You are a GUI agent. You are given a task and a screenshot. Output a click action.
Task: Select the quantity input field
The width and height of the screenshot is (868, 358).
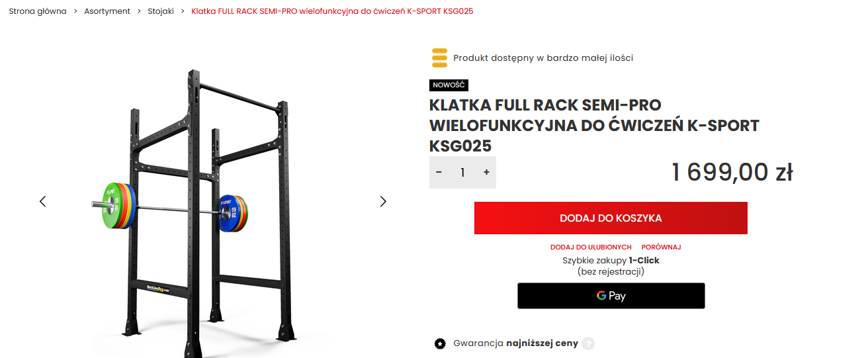click(x=462, y=172)
